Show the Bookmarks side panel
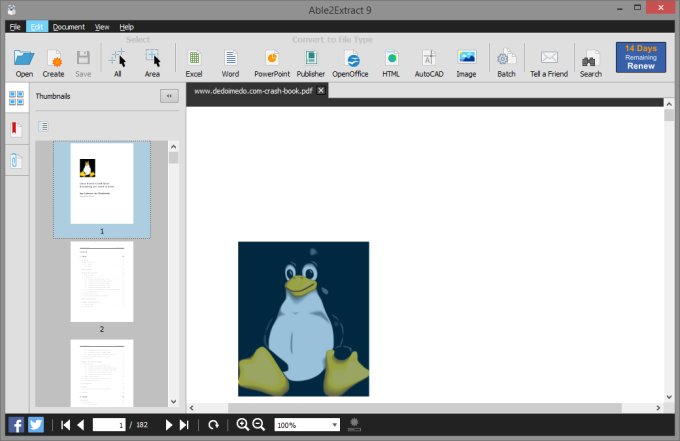The height and width of the screenshot is (441, 680). point(16,129)
